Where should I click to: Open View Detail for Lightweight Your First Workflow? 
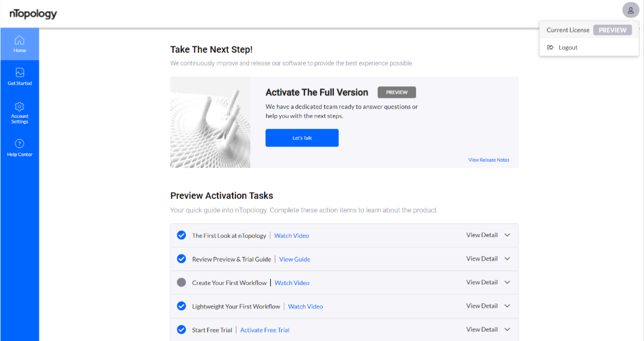482,306
